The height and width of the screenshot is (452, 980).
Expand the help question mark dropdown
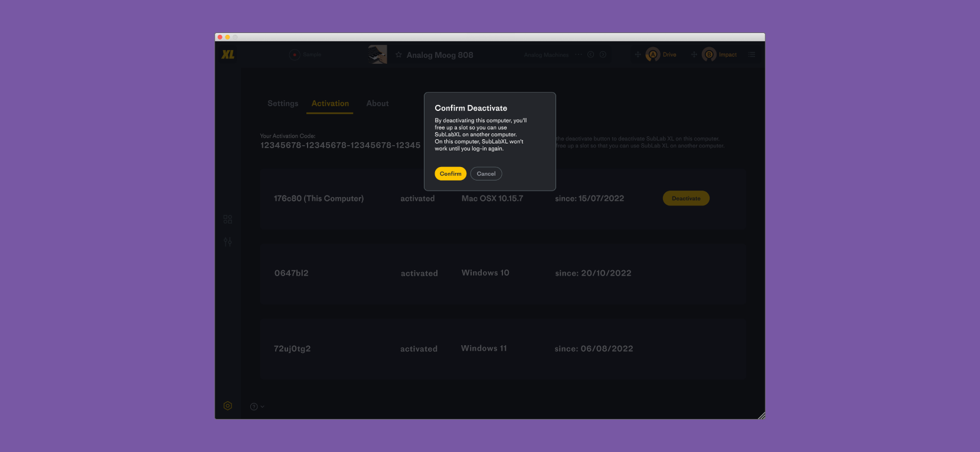pyautogui.click(x=257, y=407)
